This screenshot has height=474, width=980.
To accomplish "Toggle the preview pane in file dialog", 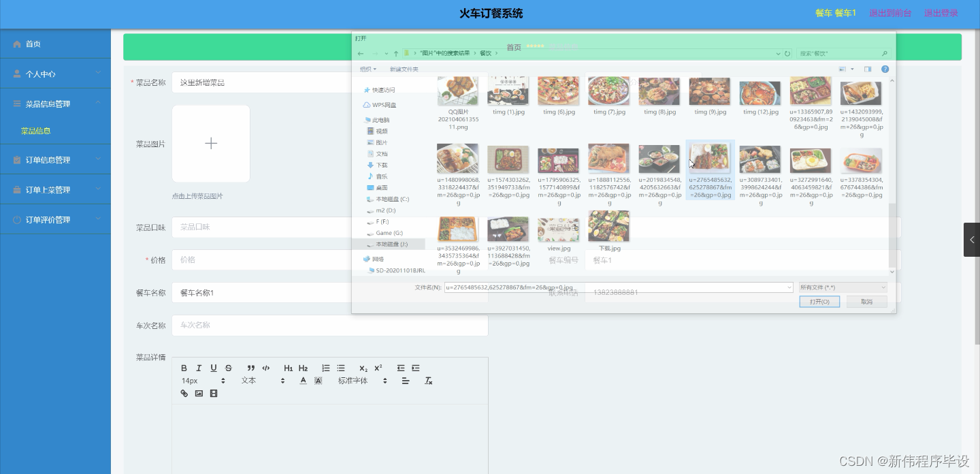I will [868, 69].
